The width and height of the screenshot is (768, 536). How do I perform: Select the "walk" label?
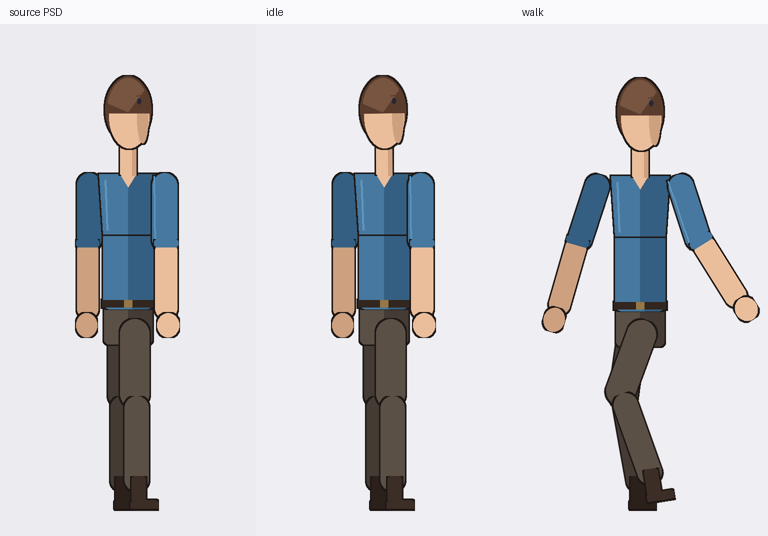532,12
